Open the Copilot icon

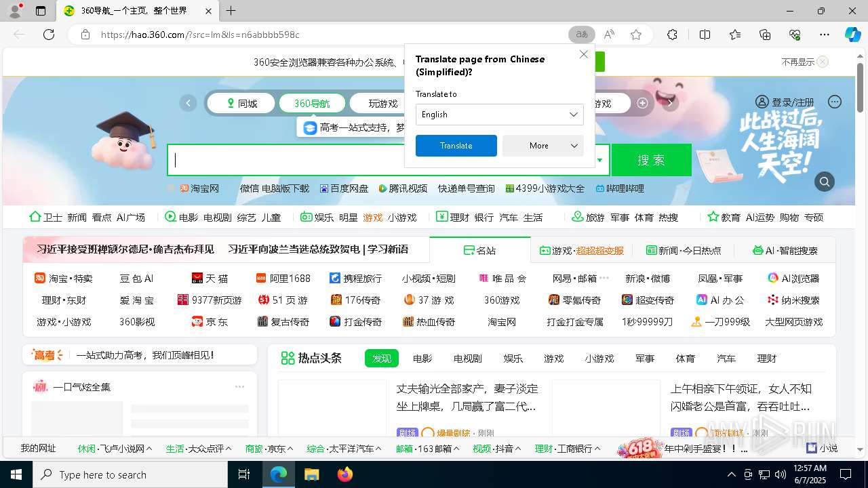tap(852, 35)
